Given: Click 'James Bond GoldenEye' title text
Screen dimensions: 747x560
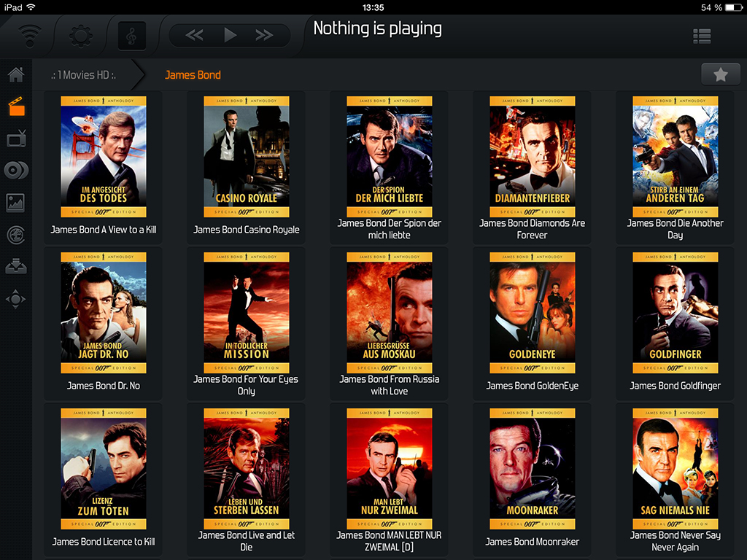Looking at the screenshot, I should (x=532, y=386).
